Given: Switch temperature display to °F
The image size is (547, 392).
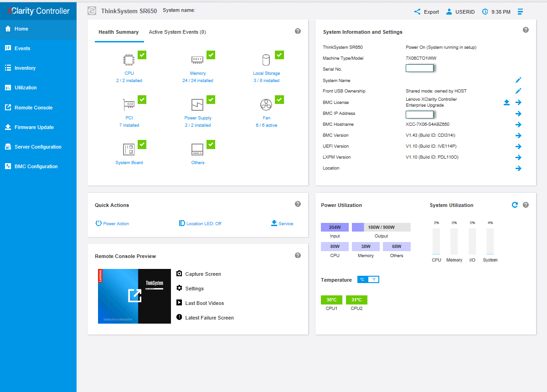Looking at the screenshot, I should 373,279.
